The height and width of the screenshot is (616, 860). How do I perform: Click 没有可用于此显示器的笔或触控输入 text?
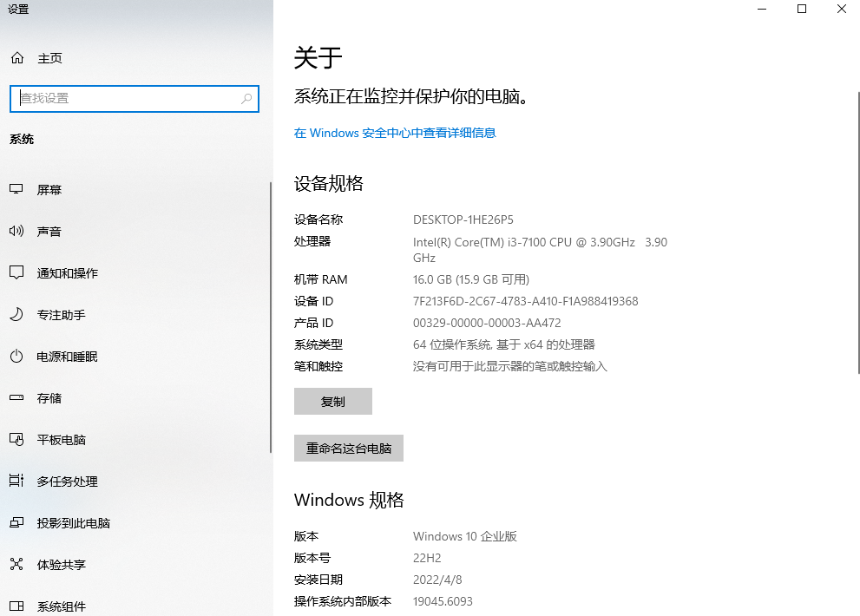point(510,366)
